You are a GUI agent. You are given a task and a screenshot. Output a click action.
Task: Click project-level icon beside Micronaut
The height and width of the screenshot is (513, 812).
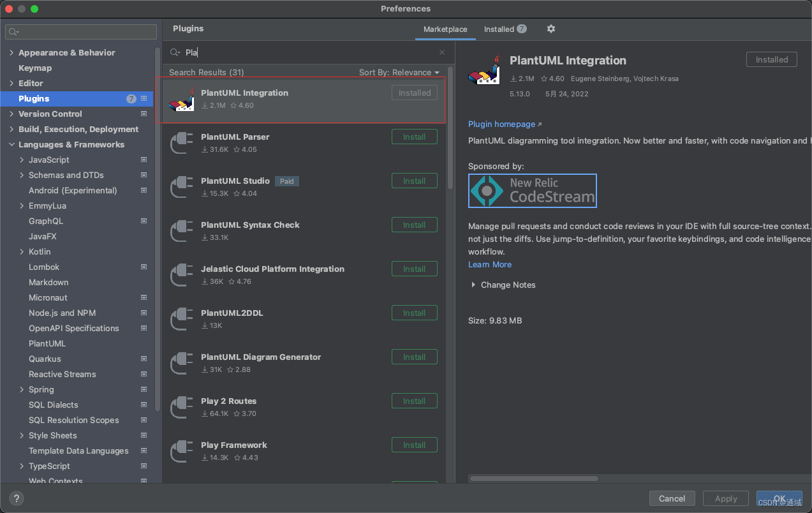(144, 298)
